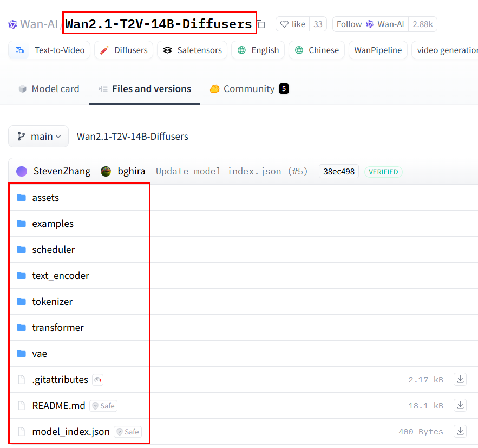This screenshot has height=448, width=478.
Task: Click the 2.17 kB file size
Action: pos(425,380)
